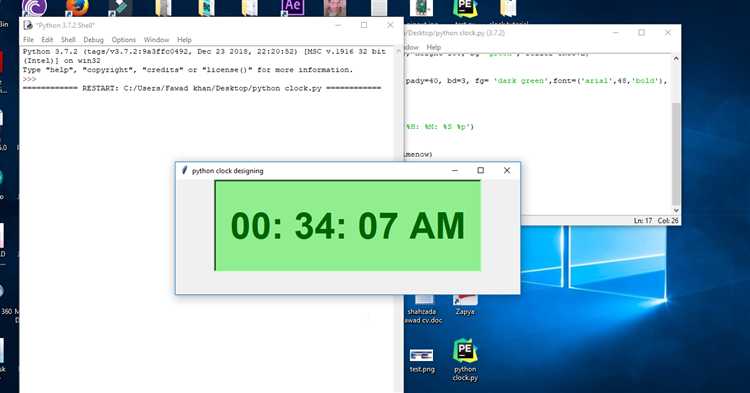The height and width of the screenshot is (393, 750).
Task: Open the Options menu in Python Shell
Action: [x=123, y=40]
